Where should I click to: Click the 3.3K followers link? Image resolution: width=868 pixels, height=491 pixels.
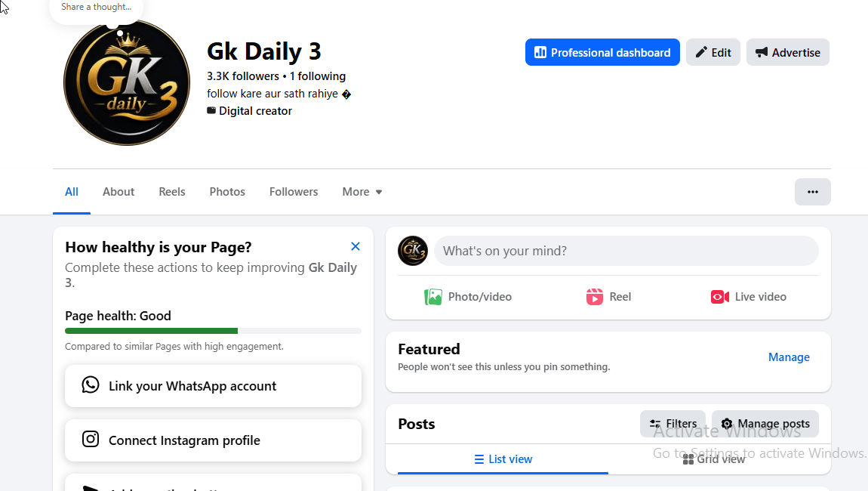click(x=243, y=76)
